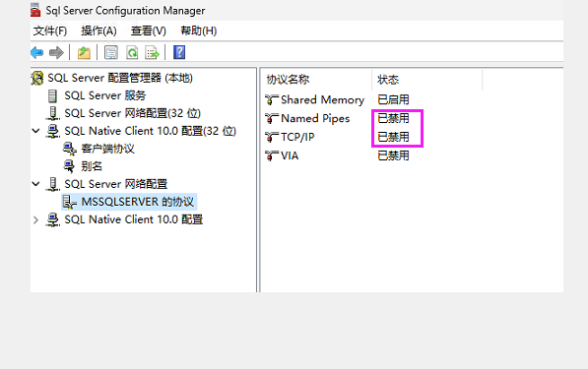Open the 操作(A) menu
The height and width of the screenshot is (369, 588).
click(x=98, y=31)
